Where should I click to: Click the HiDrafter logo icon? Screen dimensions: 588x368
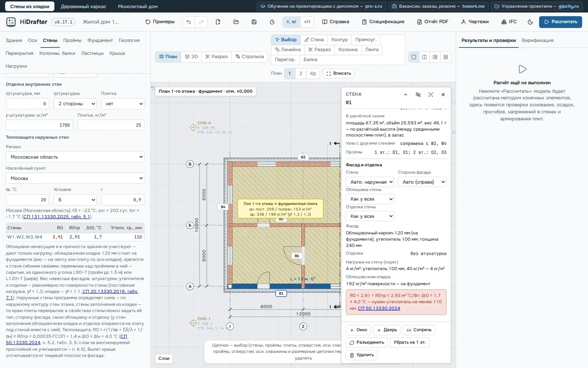(11, 22)
